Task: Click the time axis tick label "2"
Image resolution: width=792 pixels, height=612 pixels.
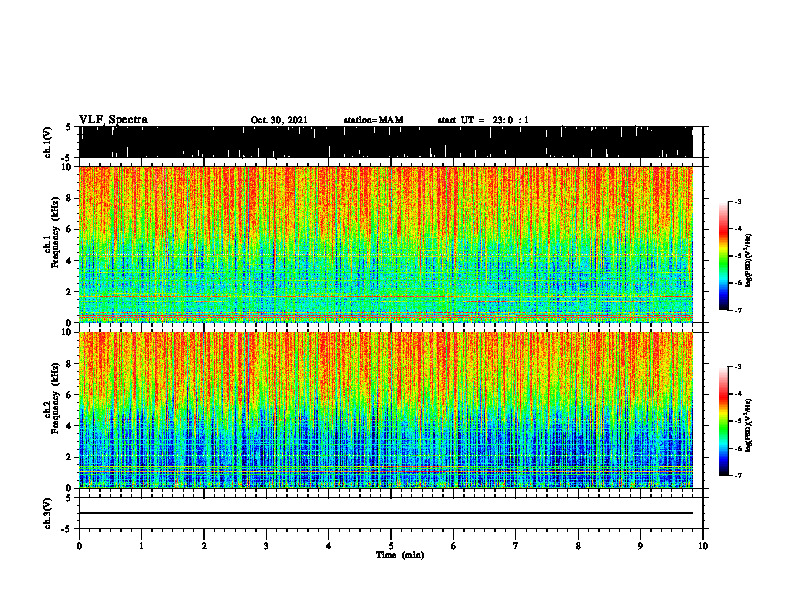Action: click(204, 546)
